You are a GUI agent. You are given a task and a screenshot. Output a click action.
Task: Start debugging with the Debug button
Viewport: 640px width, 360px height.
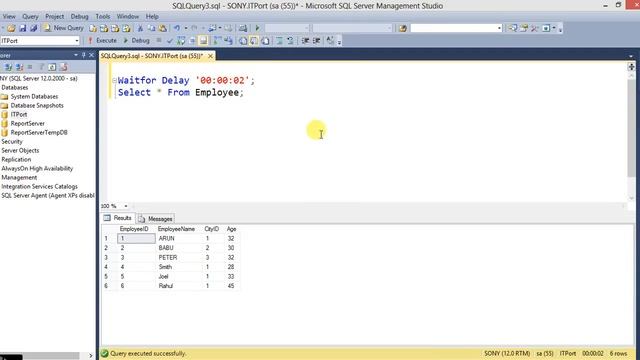point(136,40)
